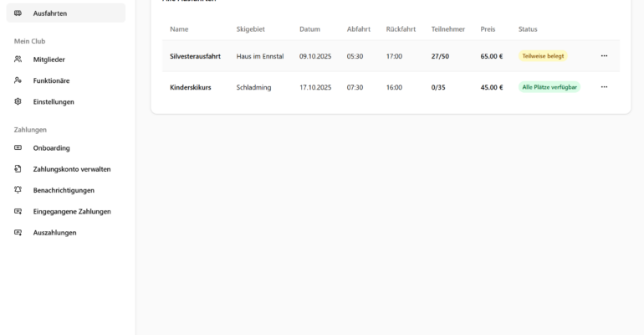This screenshot has width=644, height=335.
Task: Select the Silvesterausfahrt trip name
Action: 195,56
